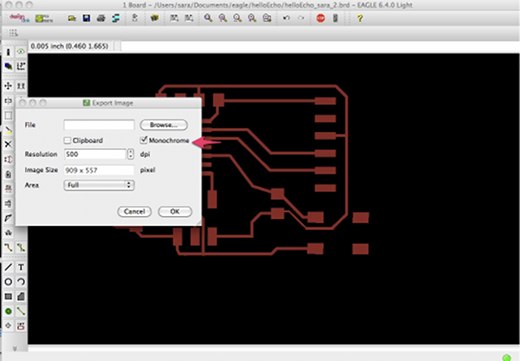Select the Route tool
This screenshot has height=361, width=520.
click(x=8, y=248)
